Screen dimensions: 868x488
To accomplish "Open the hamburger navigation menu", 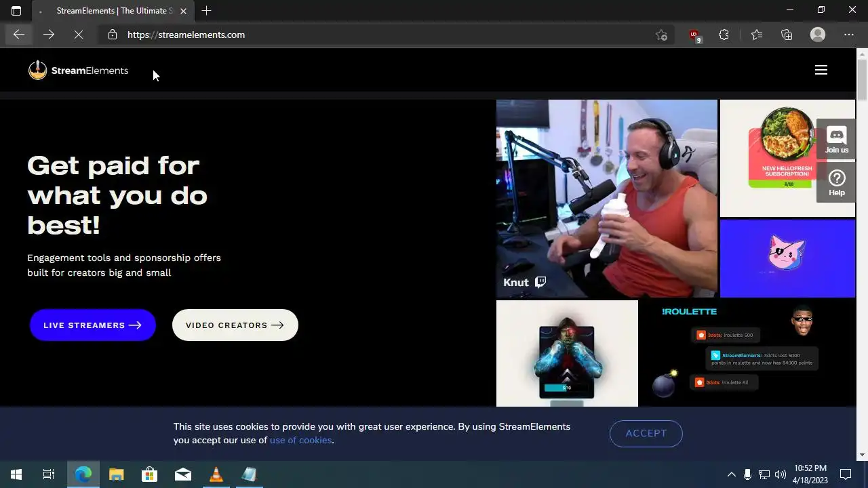I will (821, 70).
